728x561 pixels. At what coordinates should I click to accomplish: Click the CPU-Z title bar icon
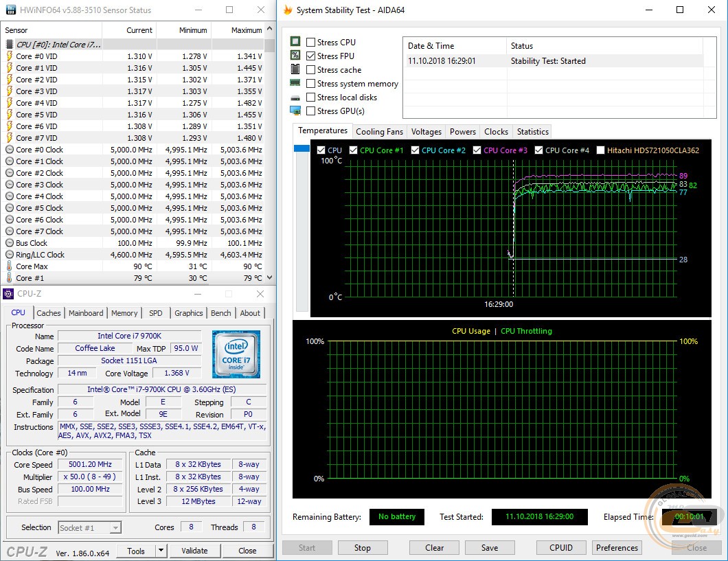pyautogui.click(x=8, y=294)
